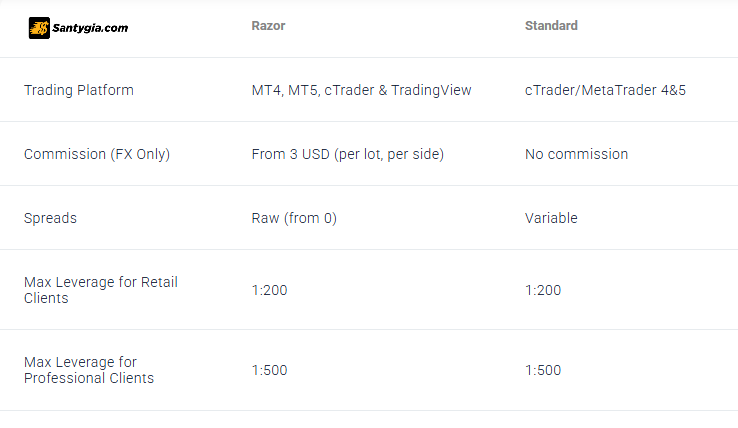Click the Trading Platform row label
This screenshot has height=428, width=738.
(x=79, y=90)
